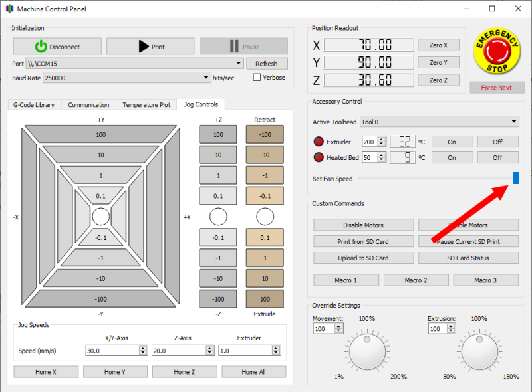This screenshot has height=392, width=532.
Task: Jog the Y axis by 100
Action: click(100, 134)
